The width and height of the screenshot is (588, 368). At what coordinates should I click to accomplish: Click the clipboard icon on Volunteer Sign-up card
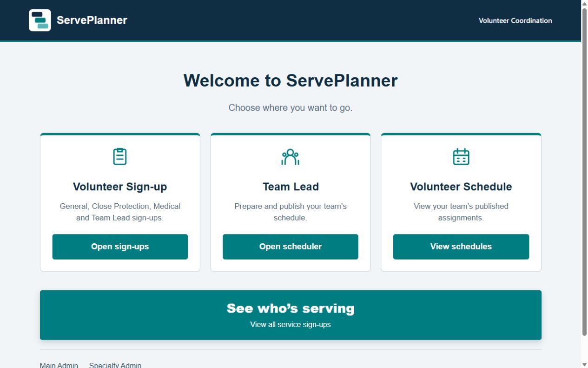(120, 156)
